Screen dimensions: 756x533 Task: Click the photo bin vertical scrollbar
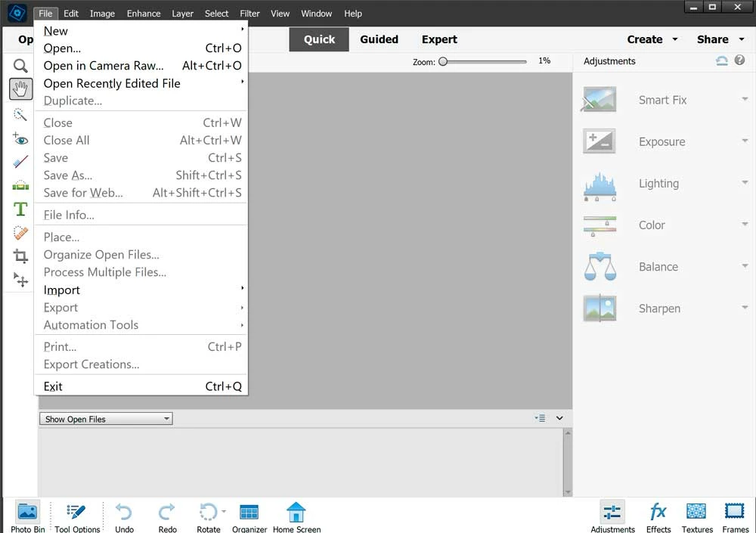pyautogui.click(x=568, y=462)
